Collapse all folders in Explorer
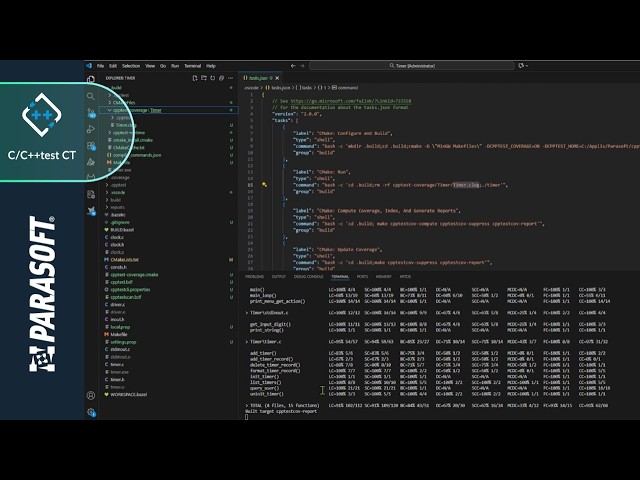The width and height of the screenshot is (640, 480). [x=222, y=78]
